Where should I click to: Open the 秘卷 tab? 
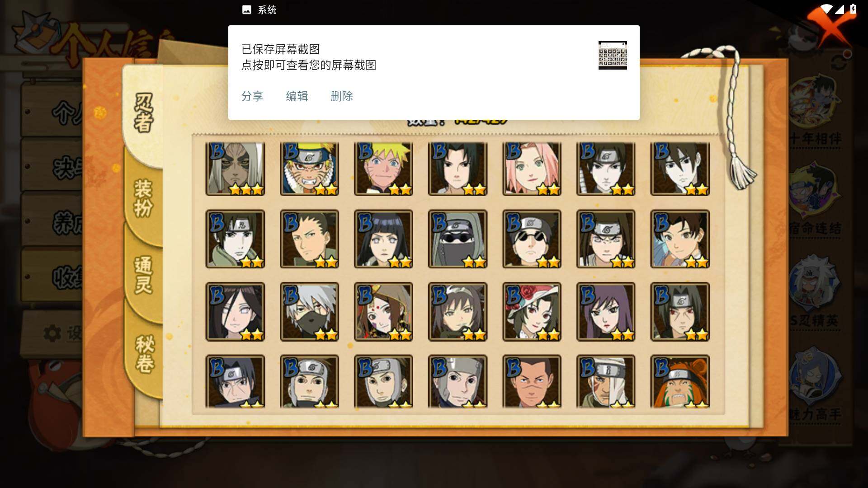pyautogui.click(x=145, y=353)
